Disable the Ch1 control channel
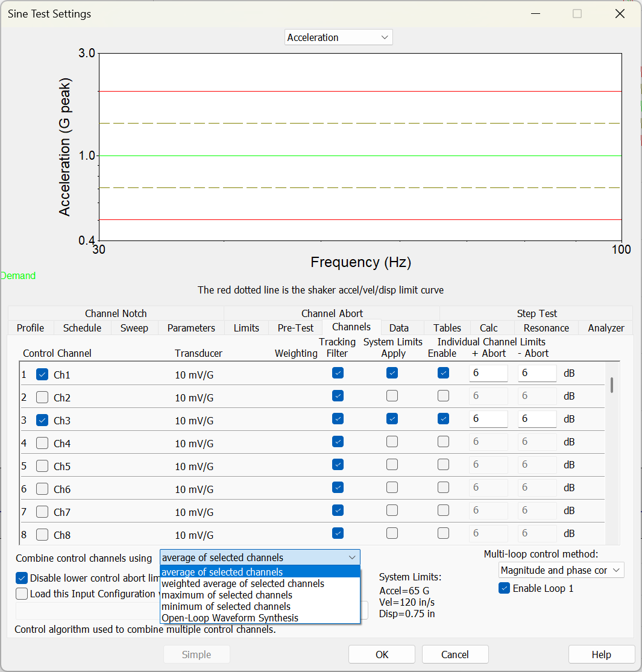The image size is (642, 672). click(42, 374)
